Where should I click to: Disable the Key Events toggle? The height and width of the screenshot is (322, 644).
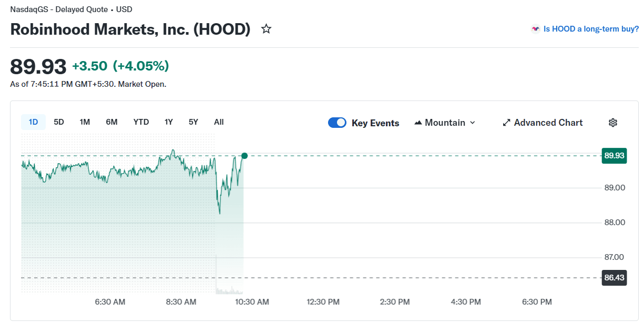point(337,122)
